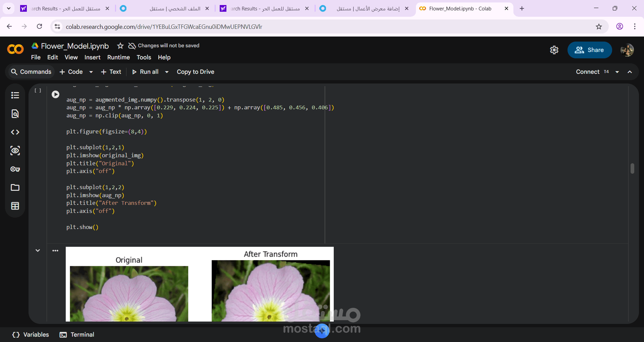Go back to previous page
Image resolution: width=644 pixels, height=342 pixels.
(x=9, y=26)
